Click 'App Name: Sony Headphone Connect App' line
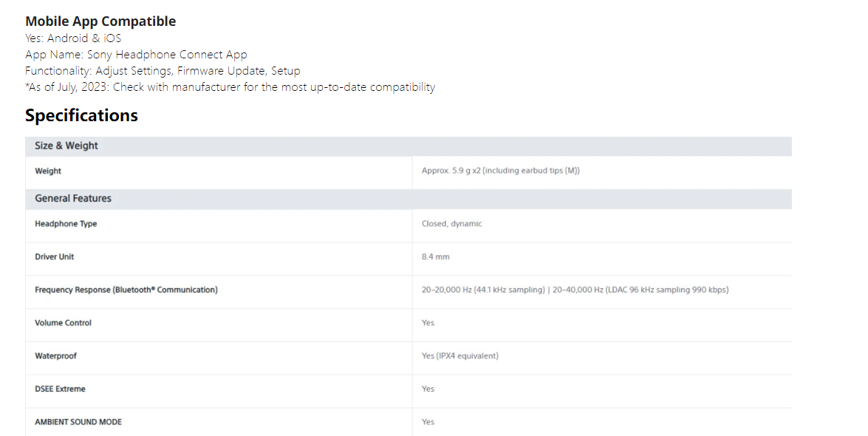Viewport: 868px width, 436px height. point(136,54)
